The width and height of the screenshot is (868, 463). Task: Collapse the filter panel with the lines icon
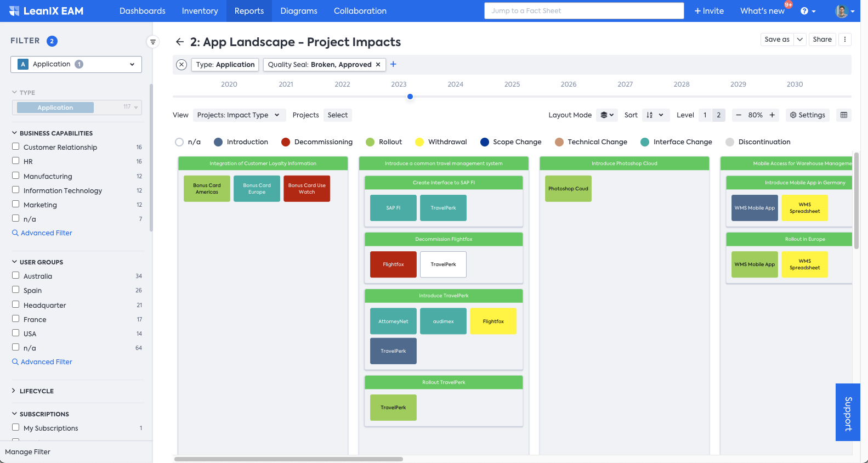pyautogui.click(x=153, y=42)
